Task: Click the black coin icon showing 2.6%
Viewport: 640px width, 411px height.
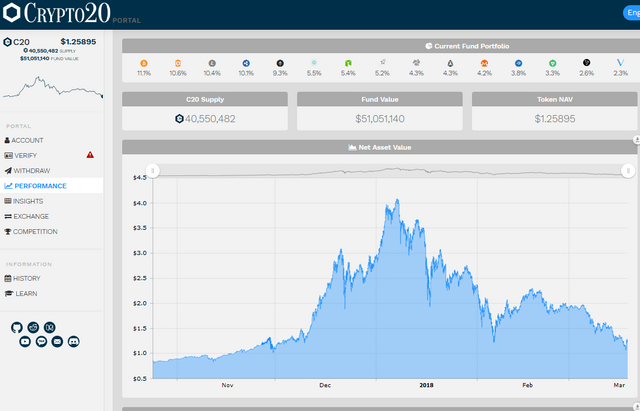Action: coord(587,62)
